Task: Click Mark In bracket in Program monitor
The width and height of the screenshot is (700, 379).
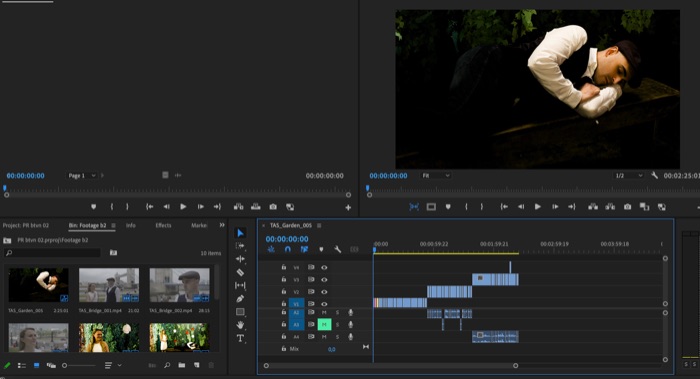Action: click(x=466, y=207)
